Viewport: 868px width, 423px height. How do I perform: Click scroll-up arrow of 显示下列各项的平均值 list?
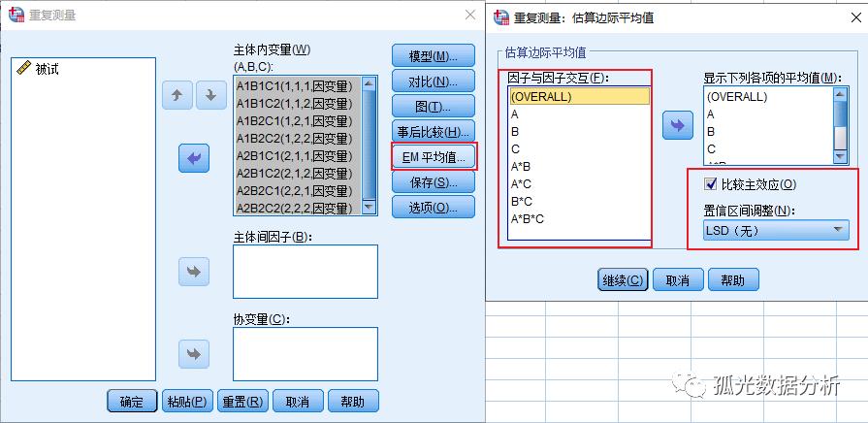[x=840, y=94]
